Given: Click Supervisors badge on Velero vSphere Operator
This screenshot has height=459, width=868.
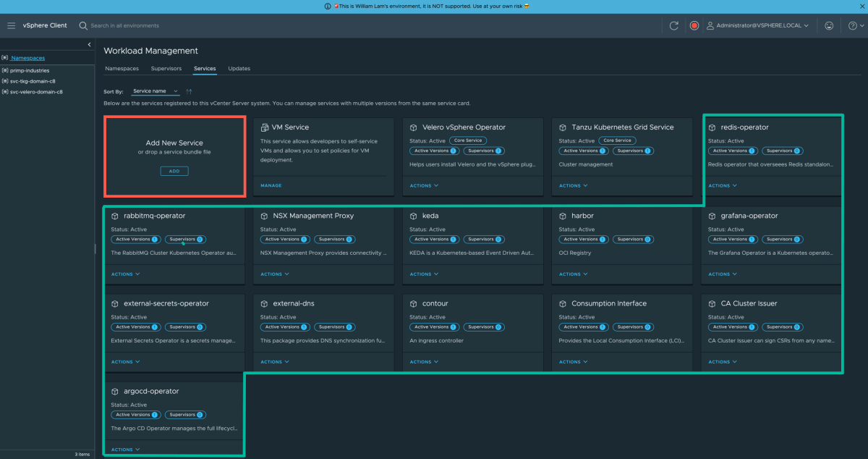Looking at the screenshot, I should [x=483, y=151].
